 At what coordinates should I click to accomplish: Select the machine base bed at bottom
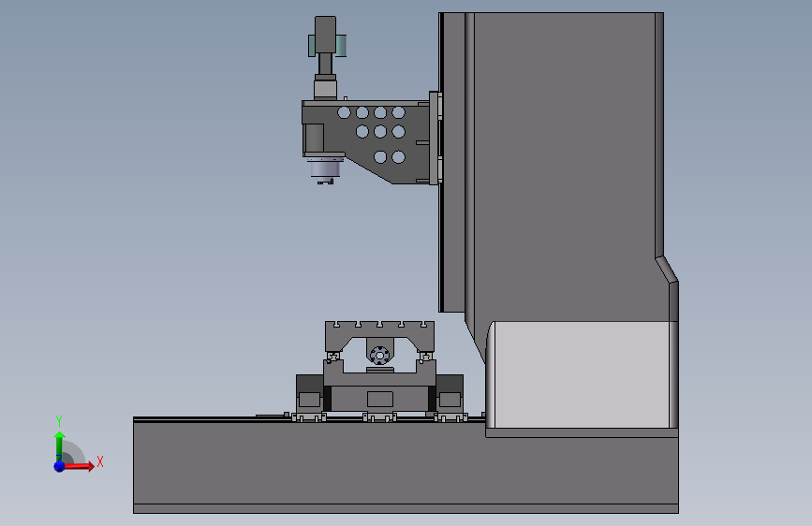tap(406, 466)
